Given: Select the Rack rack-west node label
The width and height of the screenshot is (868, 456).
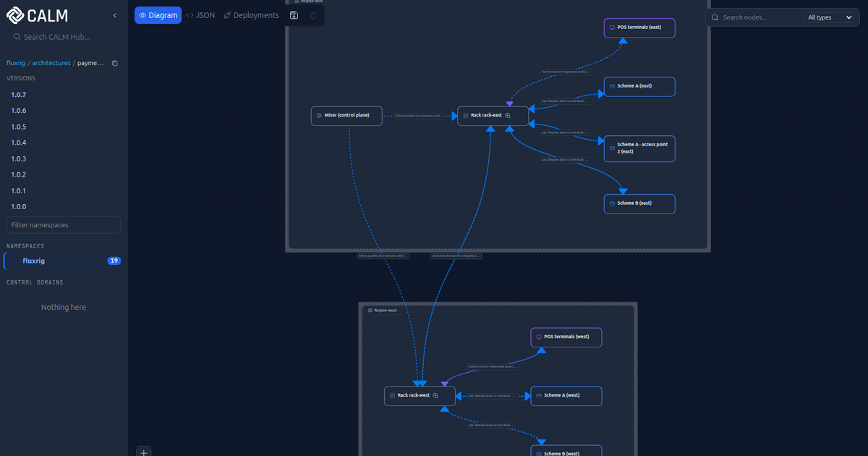Looking at the screenshot, I should (414, 396).
